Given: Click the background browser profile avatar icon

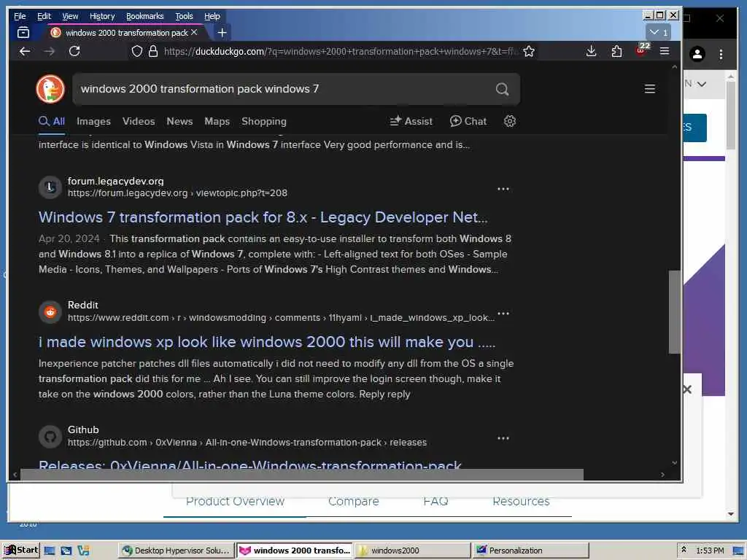Looking at the screenshot, I should [697, 54].
